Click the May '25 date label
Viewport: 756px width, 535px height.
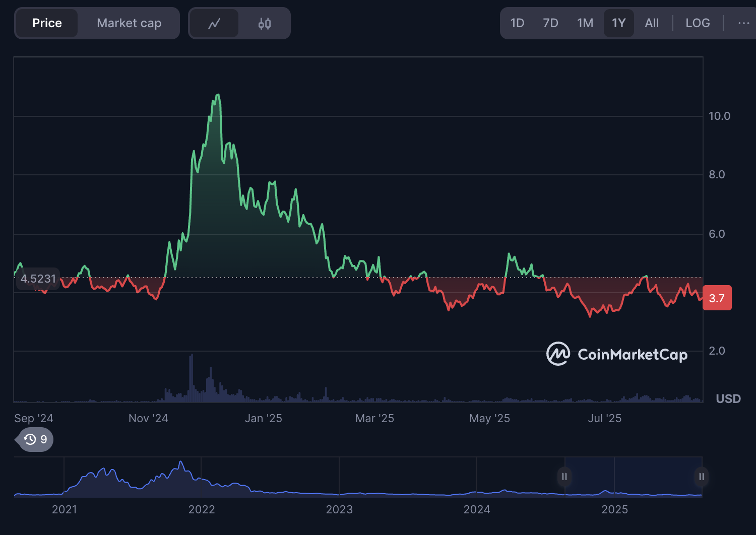[489, 419]
